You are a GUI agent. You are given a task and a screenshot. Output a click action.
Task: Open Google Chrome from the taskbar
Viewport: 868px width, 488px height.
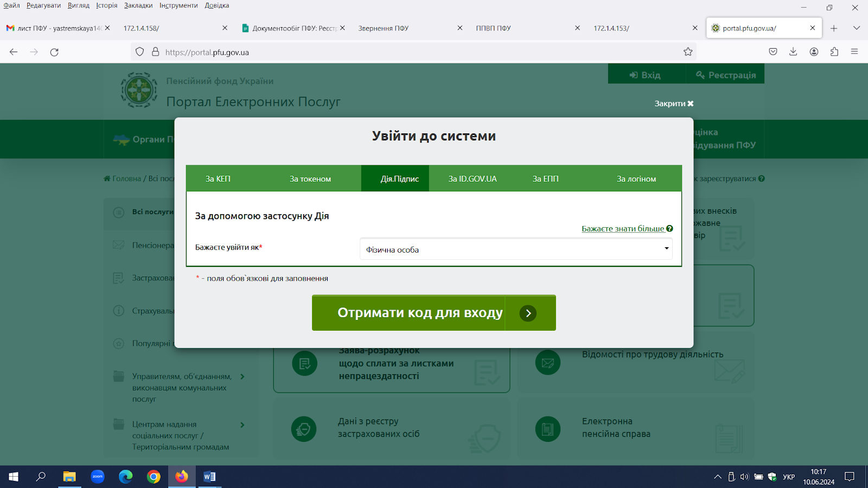pos(154,477)
